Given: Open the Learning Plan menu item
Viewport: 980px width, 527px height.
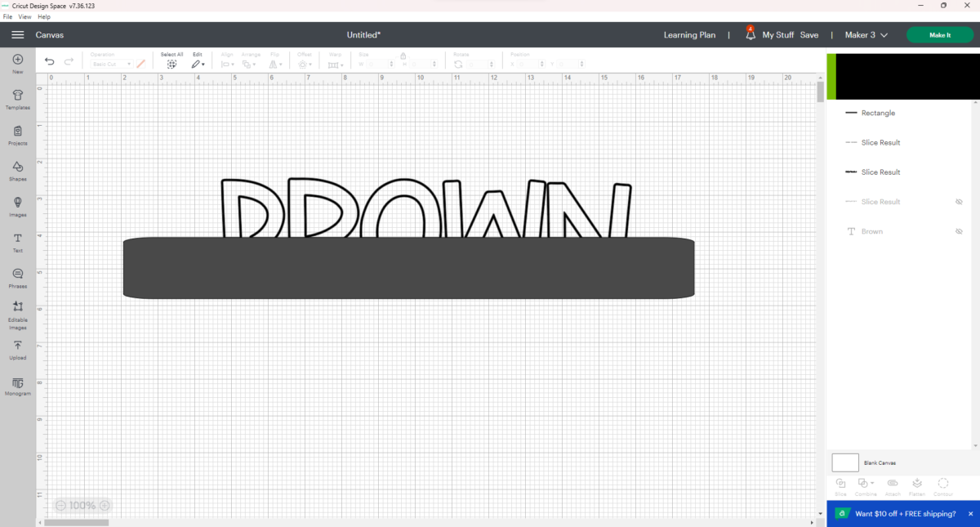Looking at the screenshot, I should click(x=689, y=35).
